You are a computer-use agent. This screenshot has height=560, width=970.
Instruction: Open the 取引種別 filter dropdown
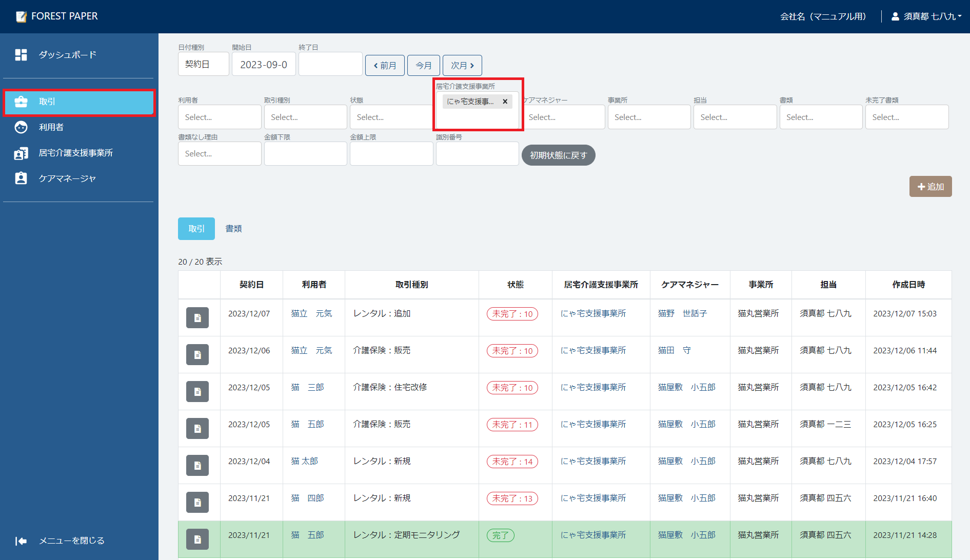(x=305, y=117)
